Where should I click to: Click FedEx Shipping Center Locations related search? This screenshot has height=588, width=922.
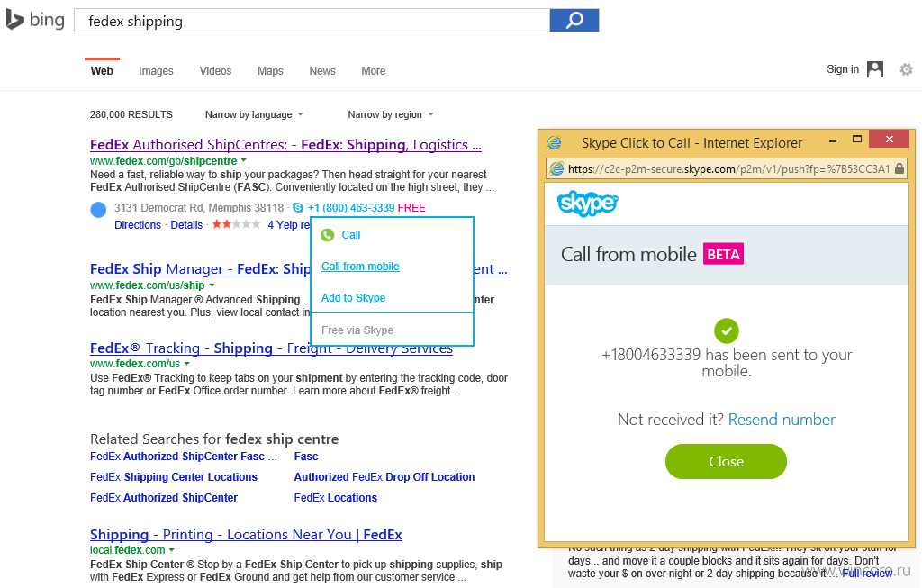(x=174, y=477)
